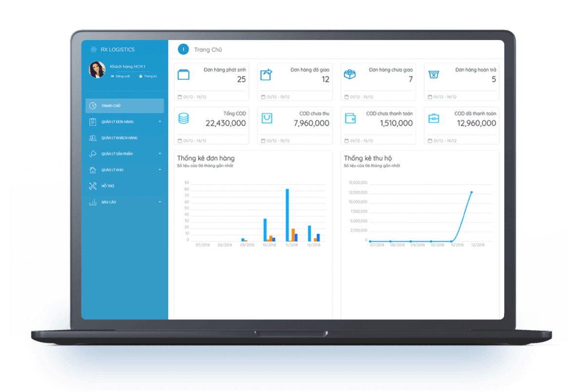This screenshot has height=392, width=585.
Task: Click the count 7 on Đơn hàng chưa giao
Action: pos(410,79)
